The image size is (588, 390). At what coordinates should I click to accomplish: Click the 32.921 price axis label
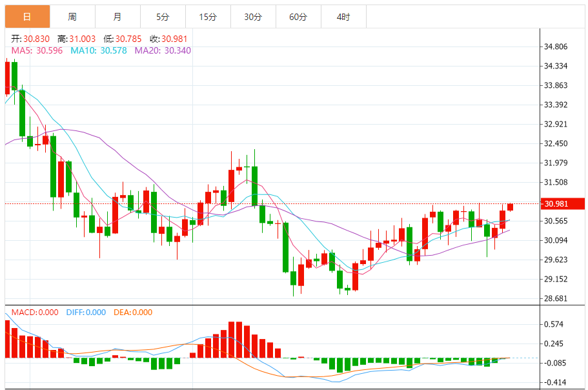click(556, 124)
